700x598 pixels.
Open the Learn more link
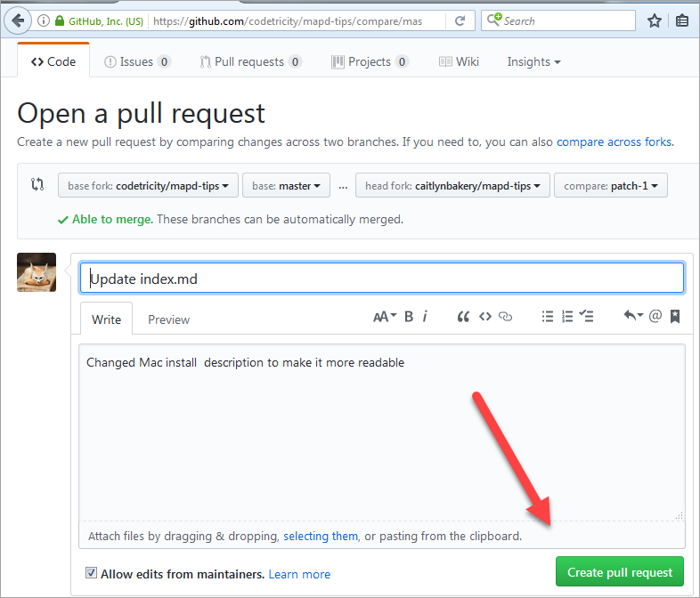click(x=299, y=574)
